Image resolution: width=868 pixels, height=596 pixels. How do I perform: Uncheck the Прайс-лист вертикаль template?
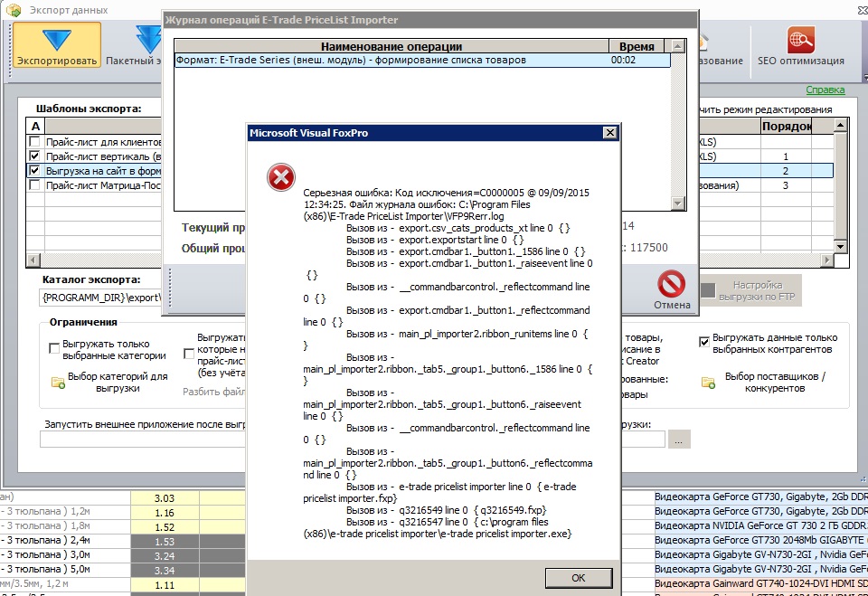point(34,156)
